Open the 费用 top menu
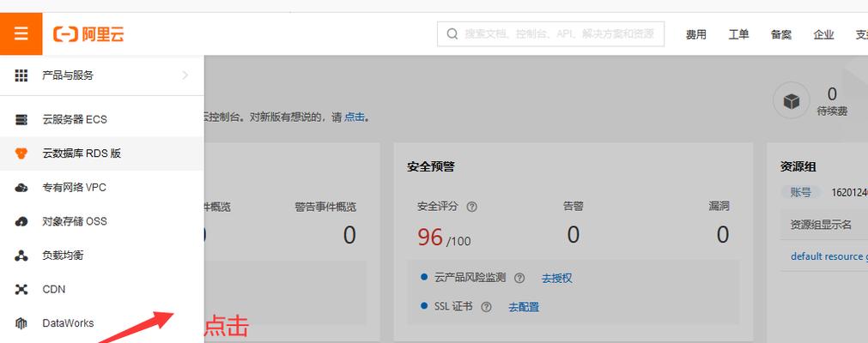This screenshot has height=343, width=868. tap(695, 34)
